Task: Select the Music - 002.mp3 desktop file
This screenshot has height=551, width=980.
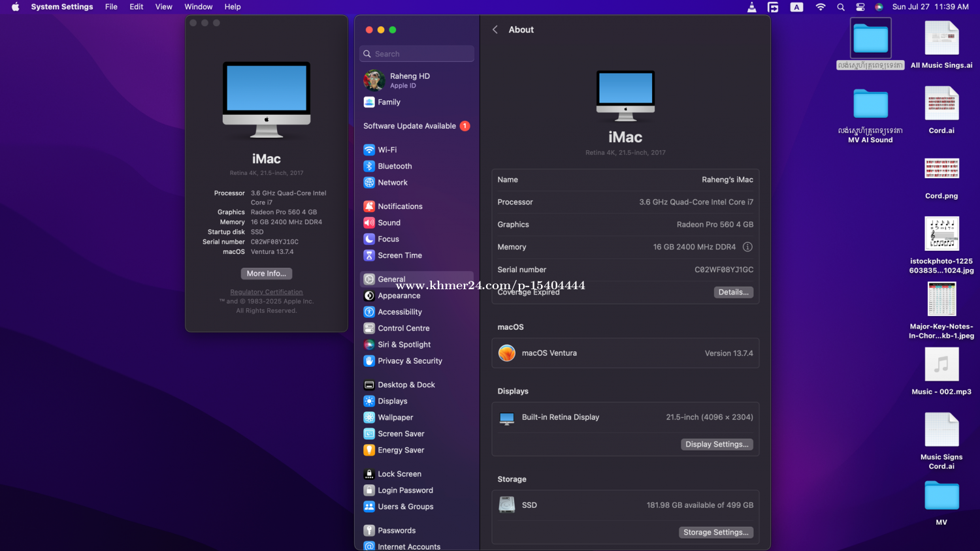Action: [941, 366]
